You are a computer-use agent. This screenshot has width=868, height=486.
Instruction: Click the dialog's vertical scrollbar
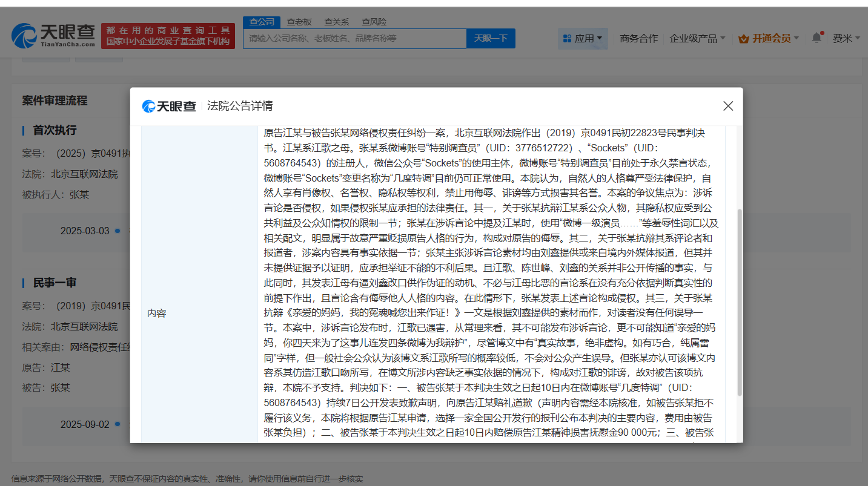coord(738,303)
